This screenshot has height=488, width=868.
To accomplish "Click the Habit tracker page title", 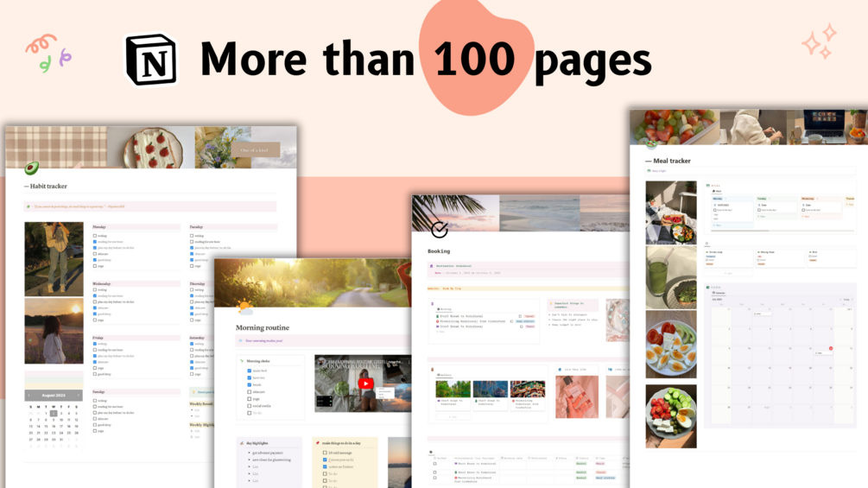I will pyautogui.click(x=46, y=187).
